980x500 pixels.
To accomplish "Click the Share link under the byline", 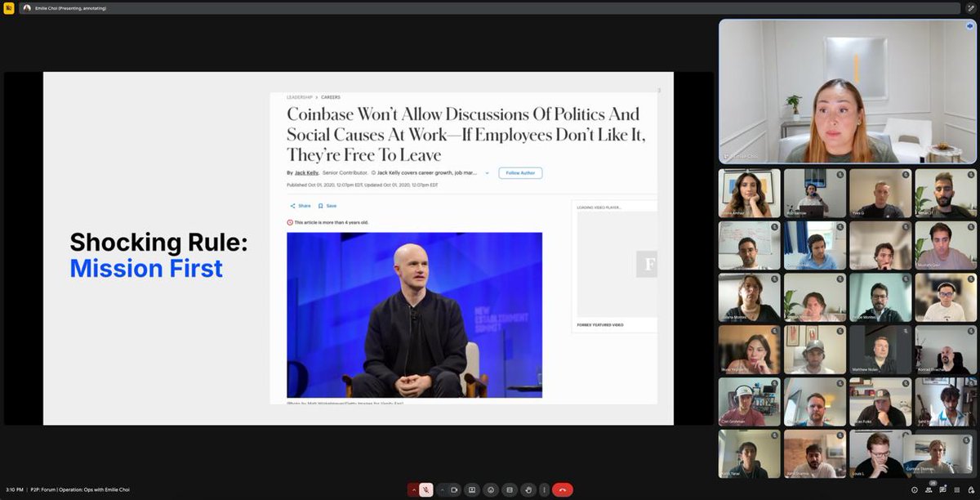I will click(300, 206).
